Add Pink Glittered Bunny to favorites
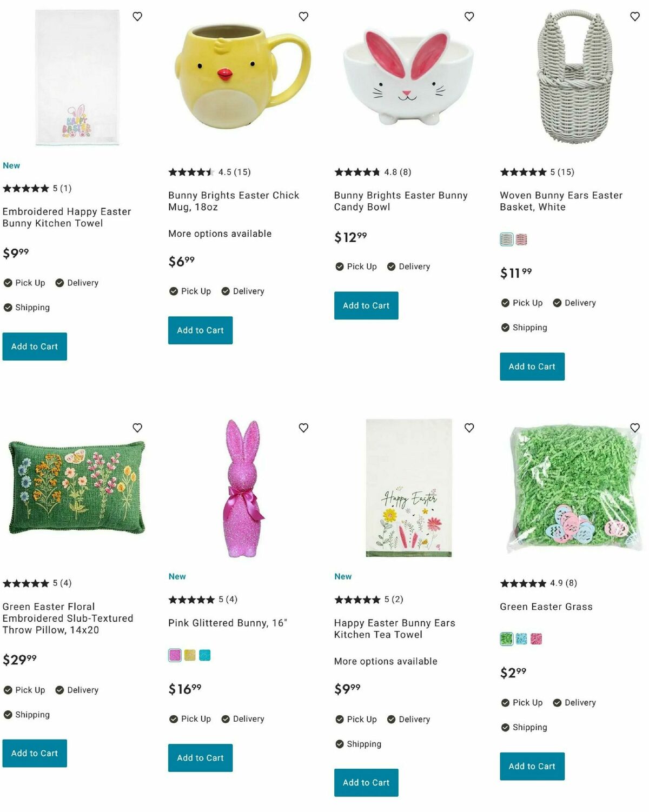 pos(303,428)
